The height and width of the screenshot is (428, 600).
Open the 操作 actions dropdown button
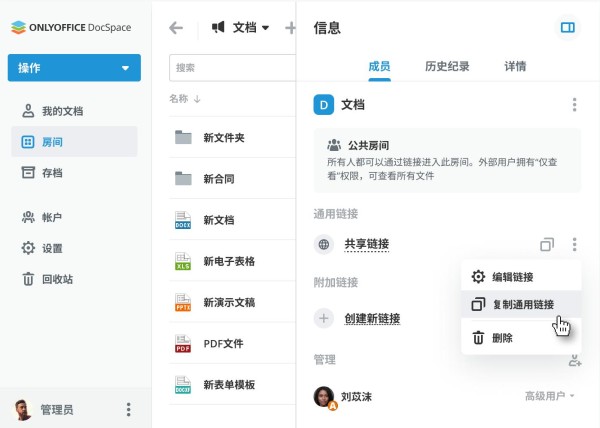[74, 68]
